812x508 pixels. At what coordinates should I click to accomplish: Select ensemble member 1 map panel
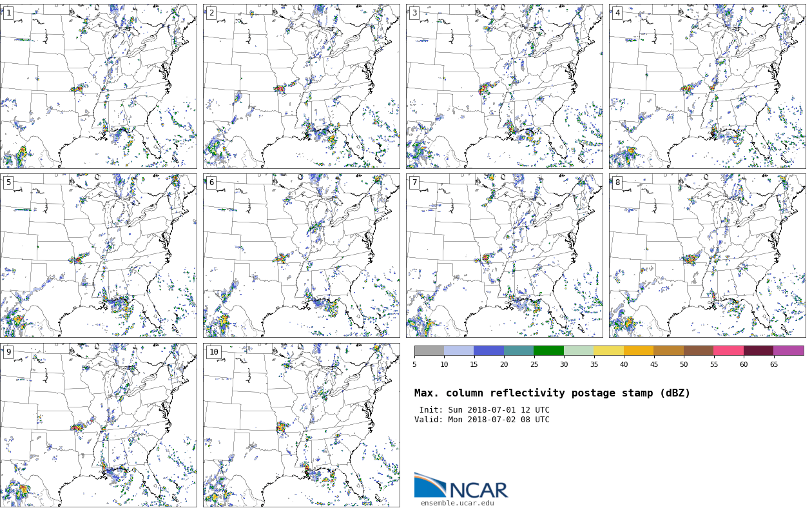98,86
